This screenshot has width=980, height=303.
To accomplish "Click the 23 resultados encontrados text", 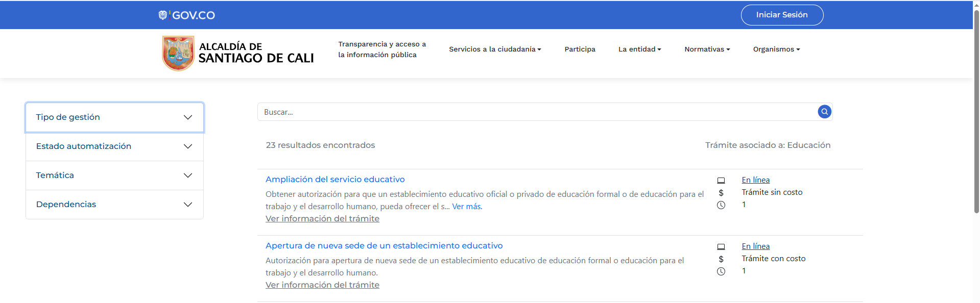I will [x=320, y=145].
